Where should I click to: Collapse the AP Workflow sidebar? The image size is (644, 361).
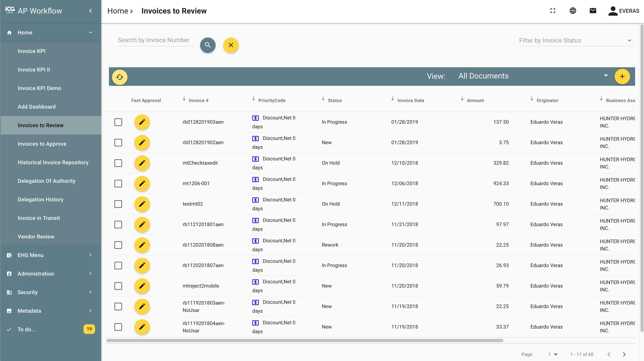[91, 10]
